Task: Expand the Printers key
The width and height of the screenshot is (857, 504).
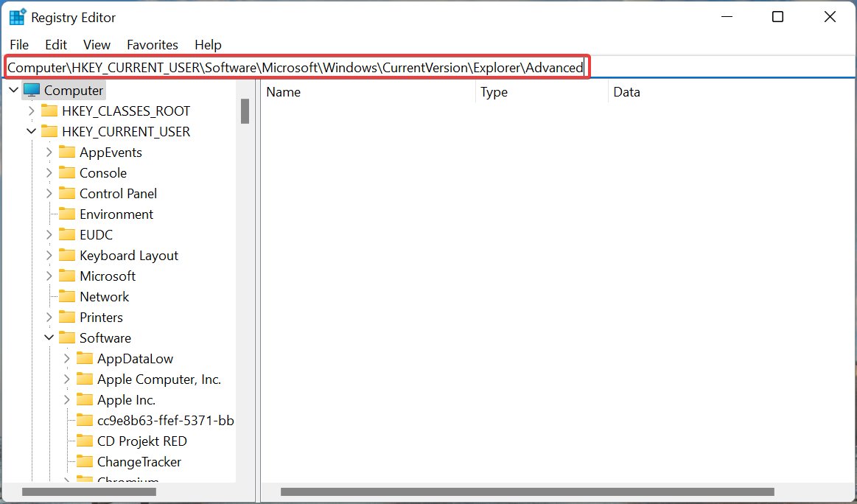Action: coord(49,317)
